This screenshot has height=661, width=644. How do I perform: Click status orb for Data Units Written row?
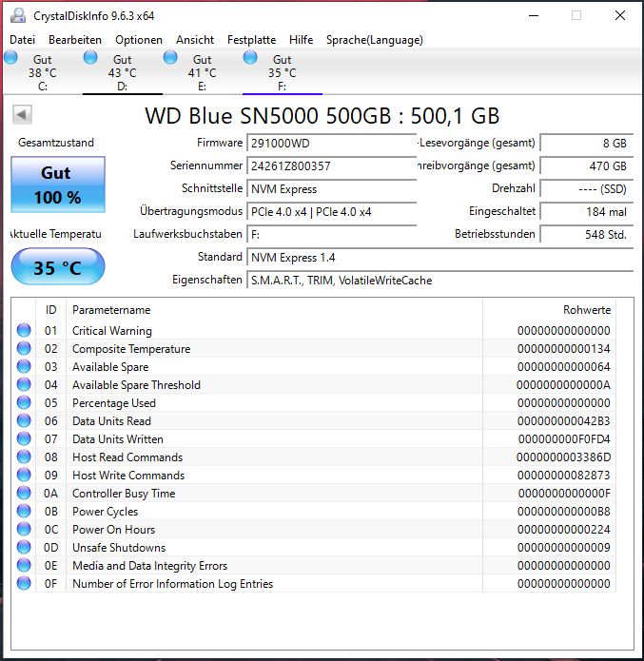(24, 438)
